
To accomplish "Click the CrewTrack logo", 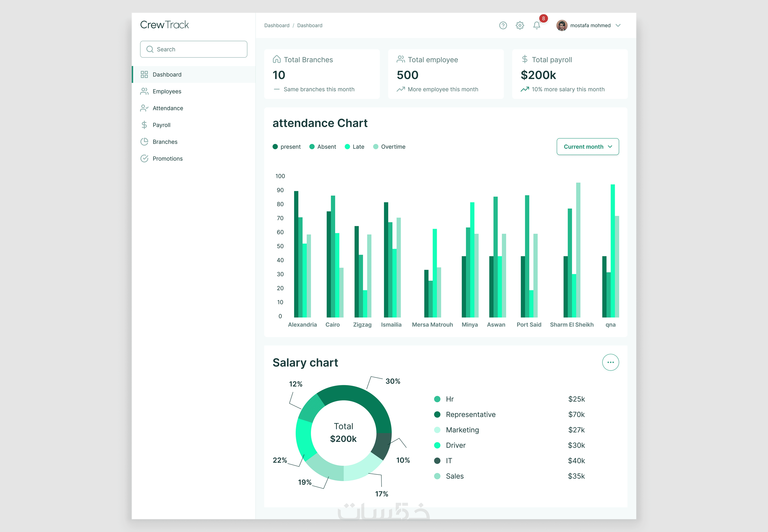I will point(164,25).
